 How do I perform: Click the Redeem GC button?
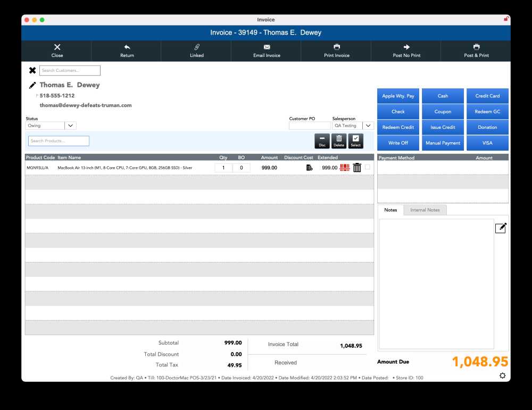click(x=487, y=112)
